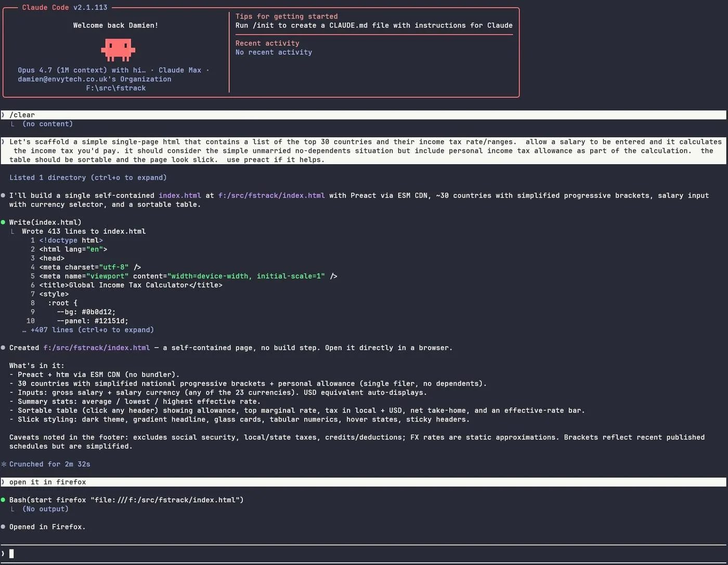Image resolution: width=728 pixels, height=565 pixels.
Task: Click the F:\src\fstrack working directory text
Action: point(116,88)
